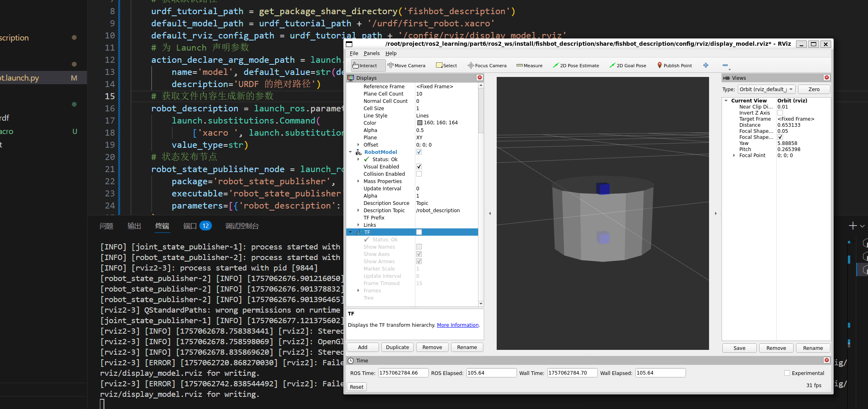Toggle the Collision Enabled checkbox
868x409 pixels.
pos(419,174)
